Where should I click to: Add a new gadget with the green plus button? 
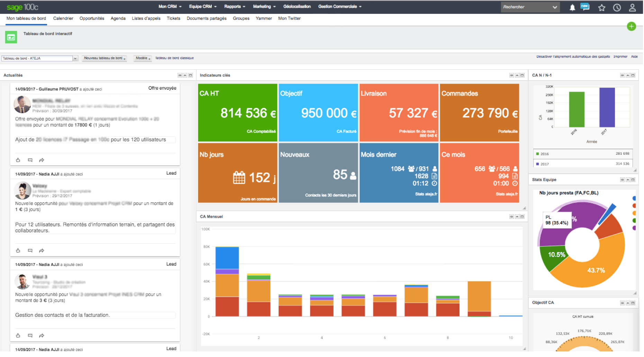[x=632, y=26]
